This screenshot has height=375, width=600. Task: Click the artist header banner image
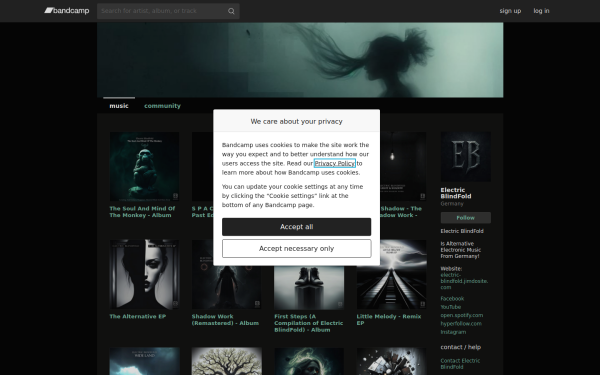[300, 60]
